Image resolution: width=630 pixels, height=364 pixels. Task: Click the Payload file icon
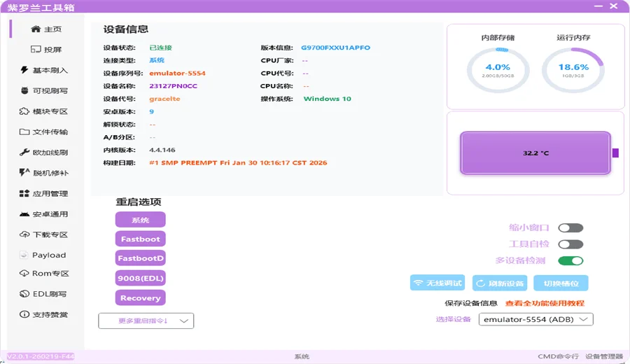pyautogui.click(x=24, y=255)
